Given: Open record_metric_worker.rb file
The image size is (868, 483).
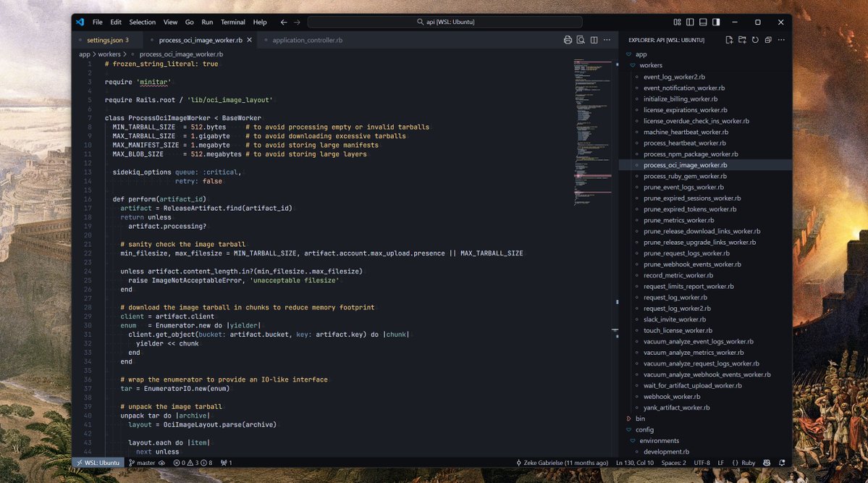Looking at the screenshot, I should coord(678,275).
